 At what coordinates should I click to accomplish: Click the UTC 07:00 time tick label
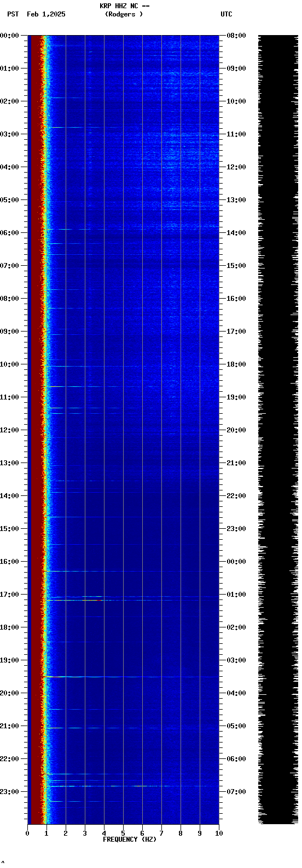pos(236,792)
